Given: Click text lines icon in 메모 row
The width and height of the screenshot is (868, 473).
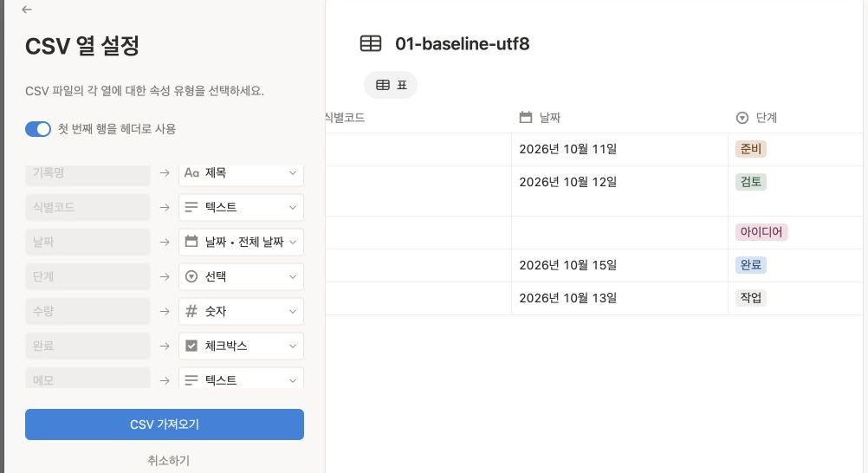Looking at the screenshot, I should (191, 380).
